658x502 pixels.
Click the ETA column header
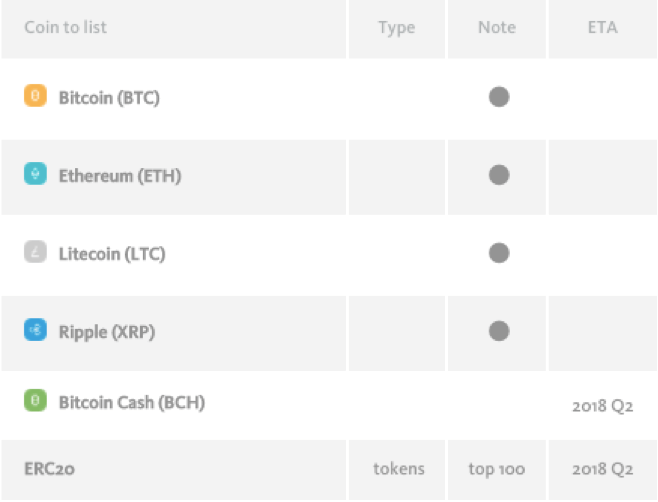[603, 27]
